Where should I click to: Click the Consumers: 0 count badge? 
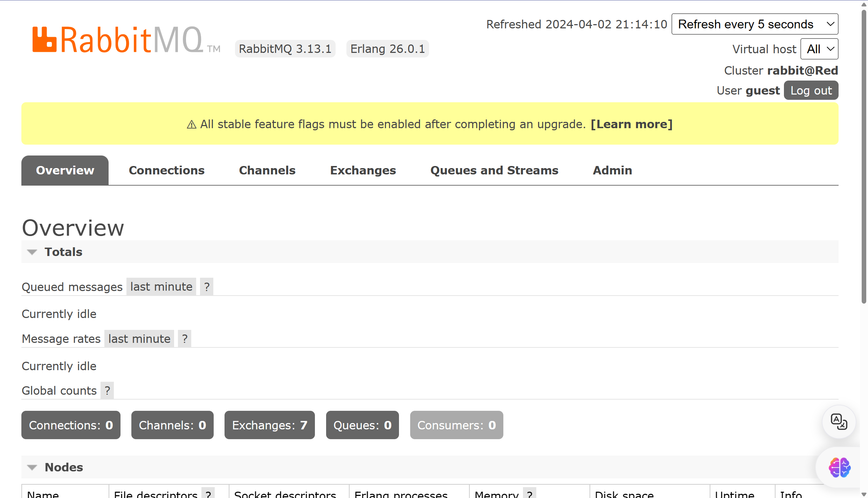pyautogui.click(x=456, y=425)
